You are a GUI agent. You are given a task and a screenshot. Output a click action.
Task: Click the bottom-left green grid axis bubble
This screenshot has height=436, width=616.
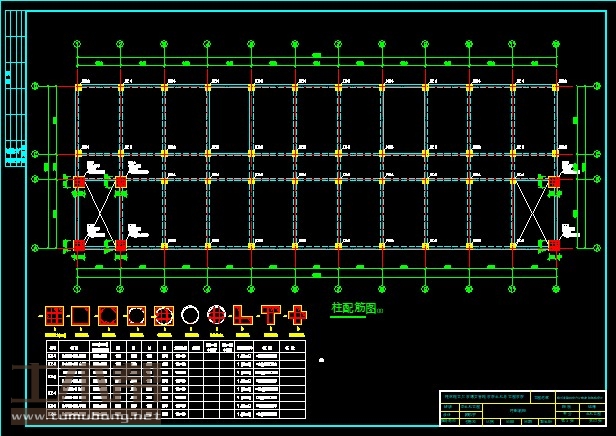click(77, 288)
